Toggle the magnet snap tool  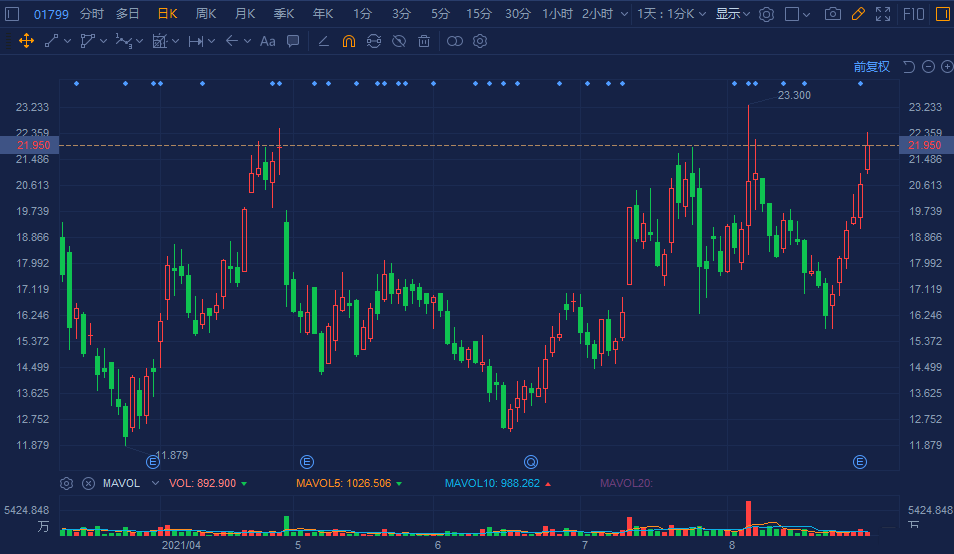coord(349,41)
